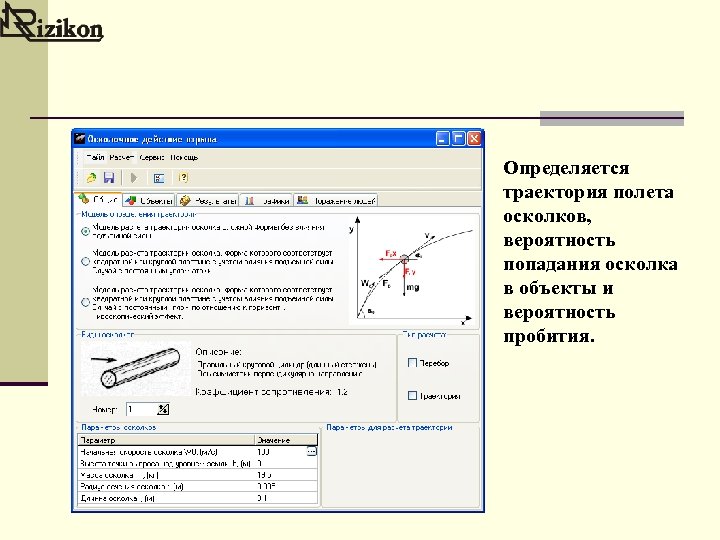The height and width of the screenshot is (540, 720).
Task: Select third model with gyroscopic effect
Action: (85, 303)
